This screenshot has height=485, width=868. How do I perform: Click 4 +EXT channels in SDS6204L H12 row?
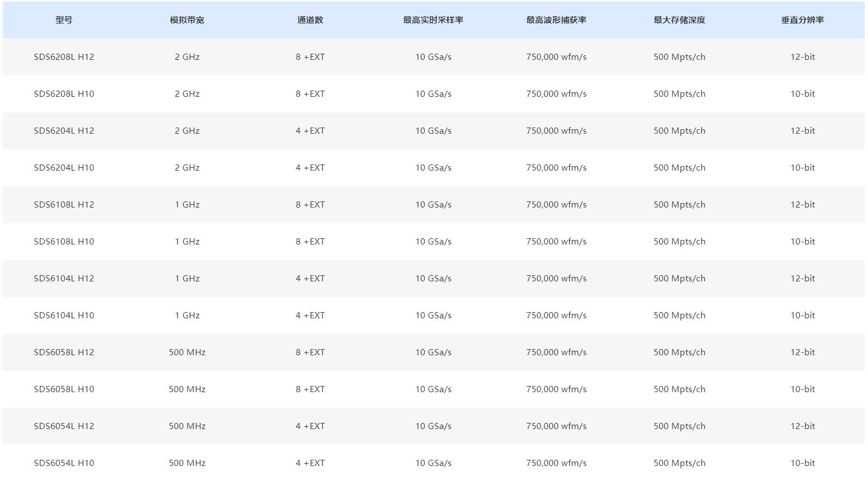coord(310,131)
